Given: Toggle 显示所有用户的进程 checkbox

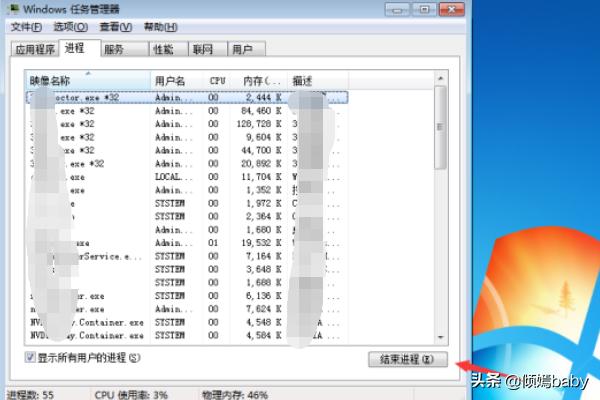Looking at the screenshot, I should (x=30, y=358).
